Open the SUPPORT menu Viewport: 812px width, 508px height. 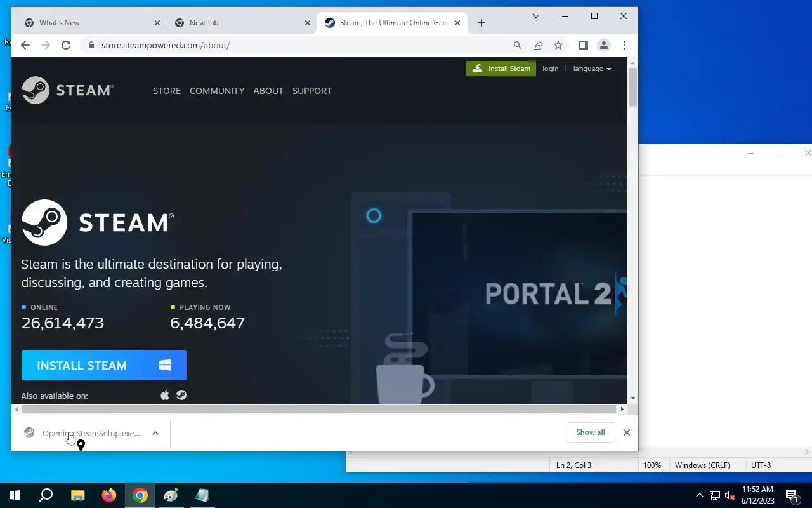312,91
